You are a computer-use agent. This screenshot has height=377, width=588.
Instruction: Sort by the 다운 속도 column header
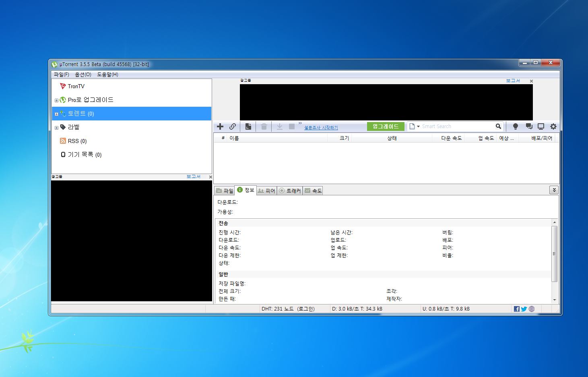[448, 138]
